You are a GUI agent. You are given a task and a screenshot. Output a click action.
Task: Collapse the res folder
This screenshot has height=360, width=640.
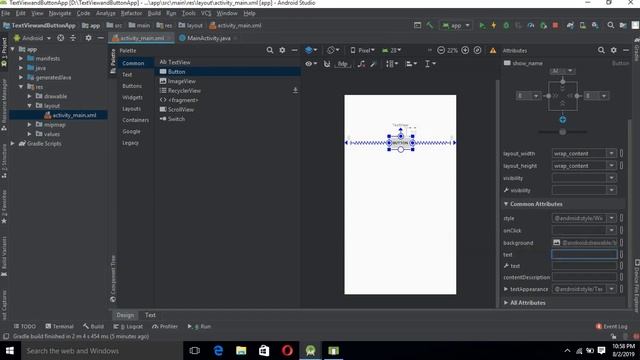pyautogui.click(x=21, y=87)
